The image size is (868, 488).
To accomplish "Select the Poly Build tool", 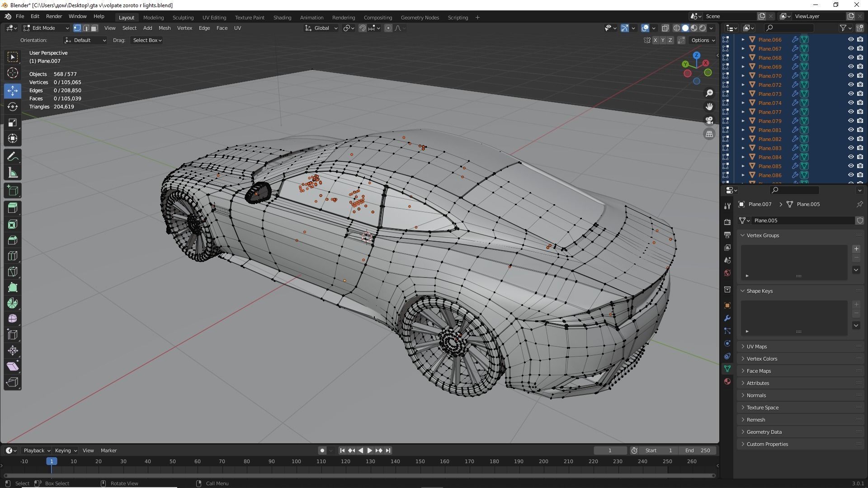I will (13, 287).
